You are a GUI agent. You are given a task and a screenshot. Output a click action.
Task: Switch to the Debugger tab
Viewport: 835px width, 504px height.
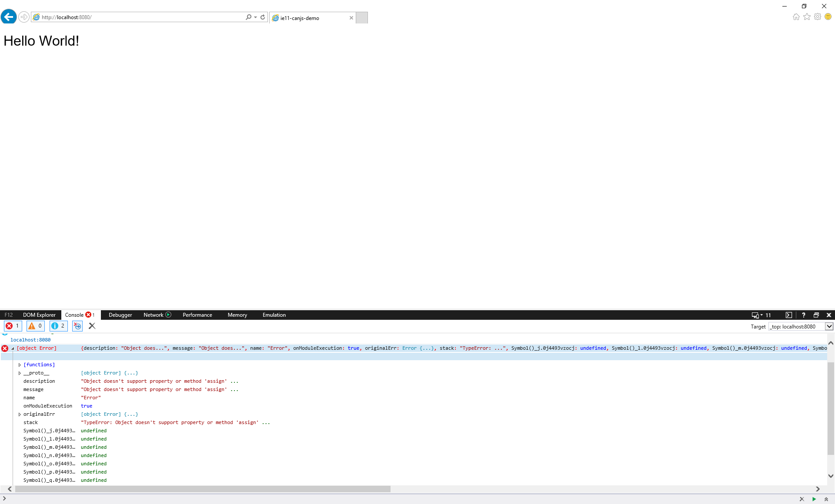120,315
